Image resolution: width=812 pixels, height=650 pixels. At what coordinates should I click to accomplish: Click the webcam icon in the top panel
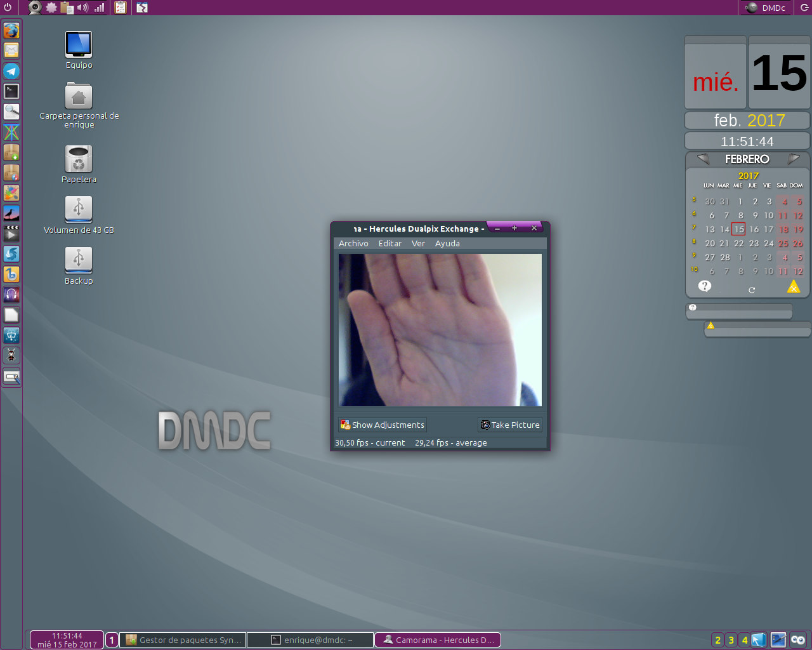point(36,8)
